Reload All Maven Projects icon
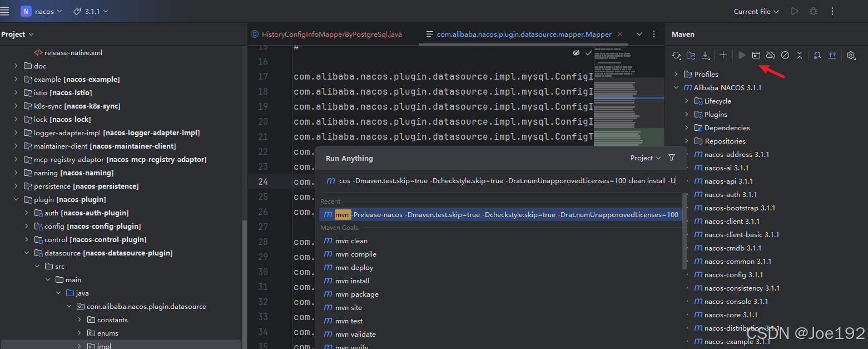Screen dimensions: 868x349 [676, 55]
